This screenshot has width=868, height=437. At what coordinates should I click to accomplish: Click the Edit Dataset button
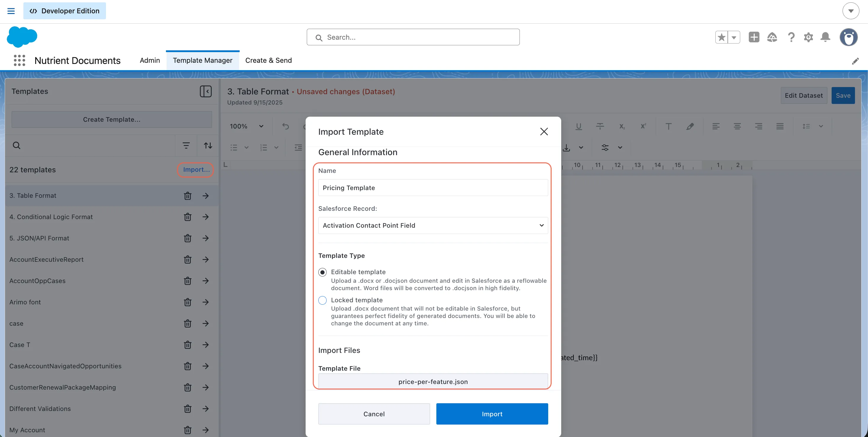(x=804, y=95)
